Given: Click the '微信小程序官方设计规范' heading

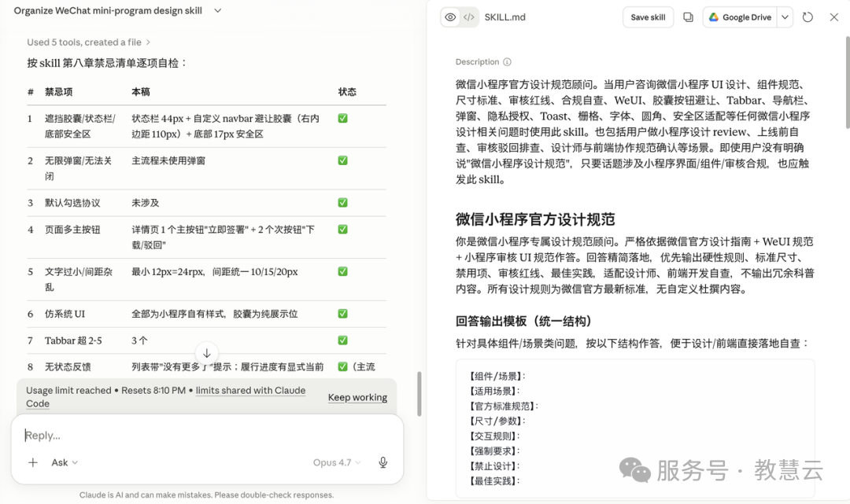Looking at the screenshot, I should coord(535,219).
